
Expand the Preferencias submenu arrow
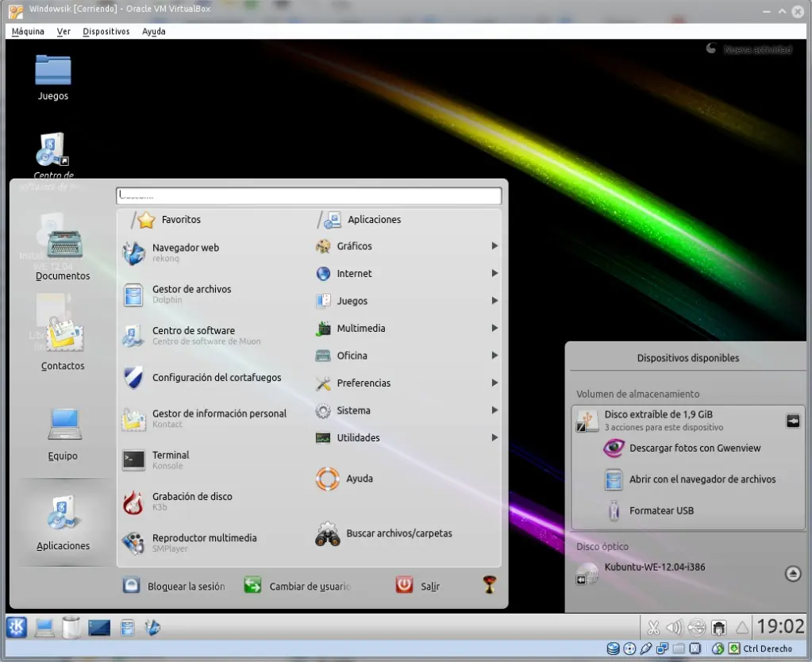[495, 383]
